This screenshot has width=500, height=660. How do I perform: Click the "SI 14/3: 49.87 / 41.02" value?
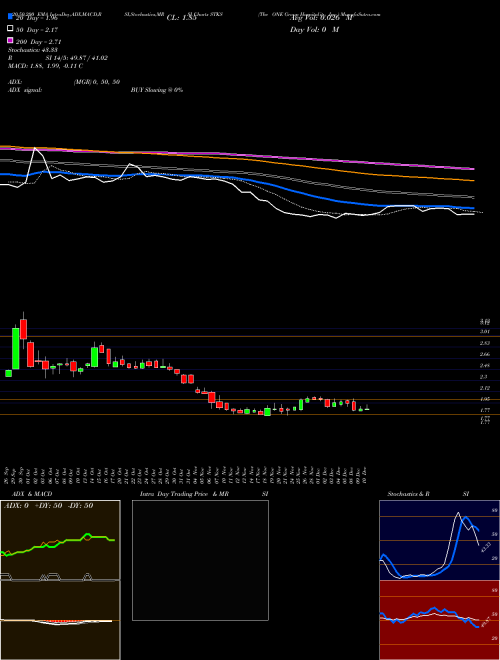point(77,58)
